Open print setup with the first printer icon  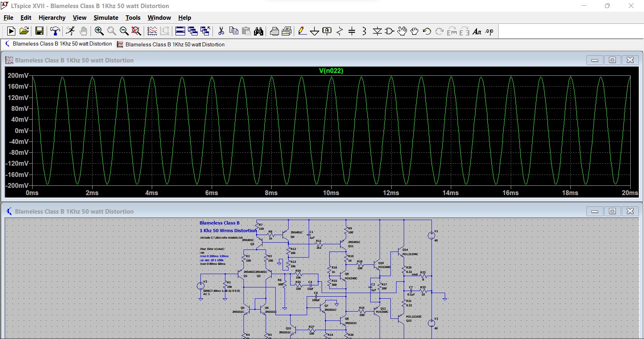pyautogui.click(x=275, y=31)
